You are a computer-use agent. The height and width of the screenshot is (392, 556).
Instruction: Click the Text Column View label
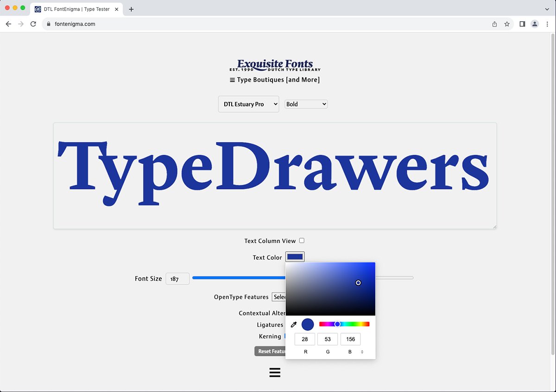tap(270, 241)
